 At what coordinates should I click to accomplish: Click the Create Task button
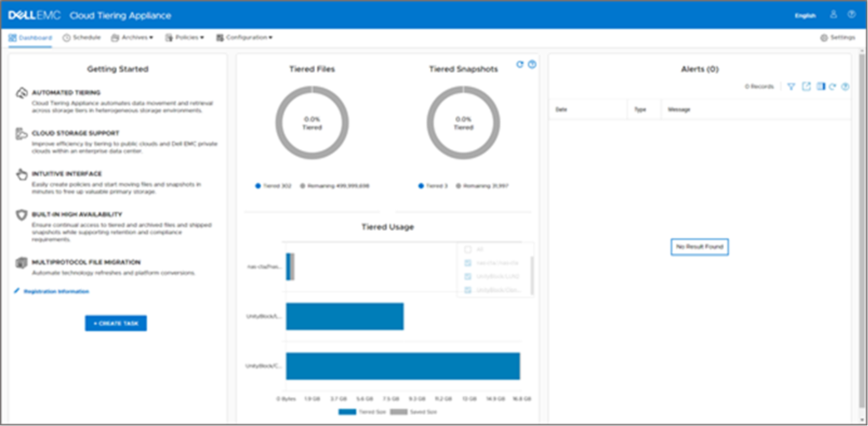click(116, 323)
